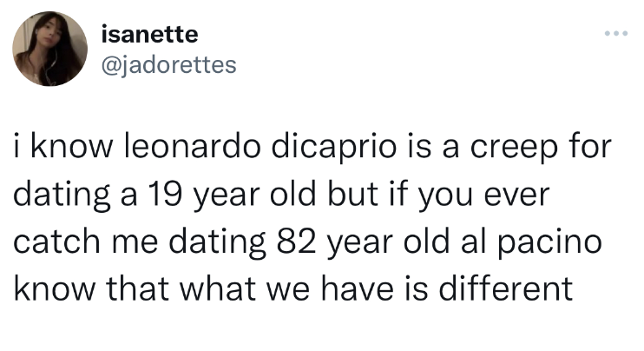Click the word "catch" starting third line
The image size is (644, 351).
(56, 242)
